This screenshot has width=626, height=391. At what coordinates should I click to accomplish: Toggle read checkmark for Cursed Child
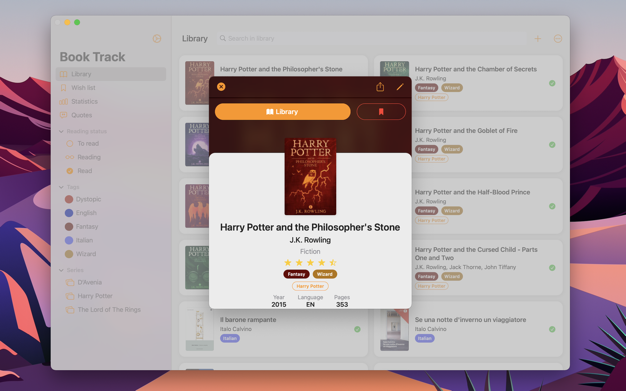tap(552, 268)
